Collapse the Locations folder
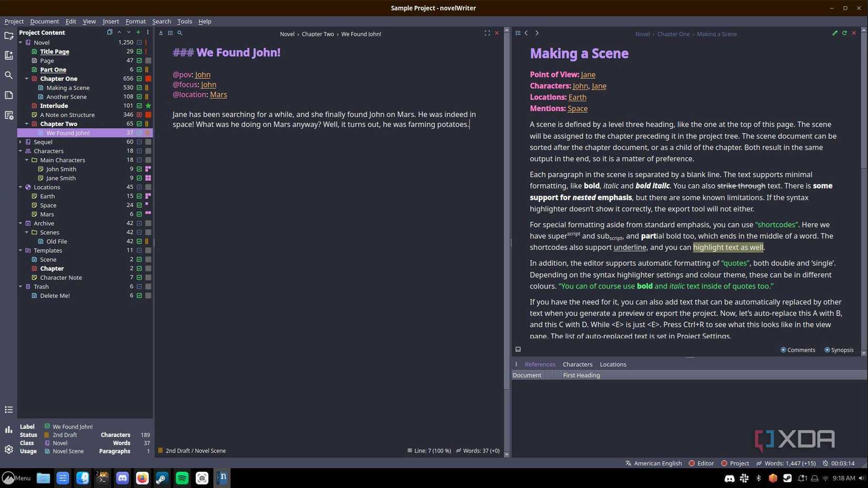The height and width of the screenshot is (488, 868). coord(21,187)
